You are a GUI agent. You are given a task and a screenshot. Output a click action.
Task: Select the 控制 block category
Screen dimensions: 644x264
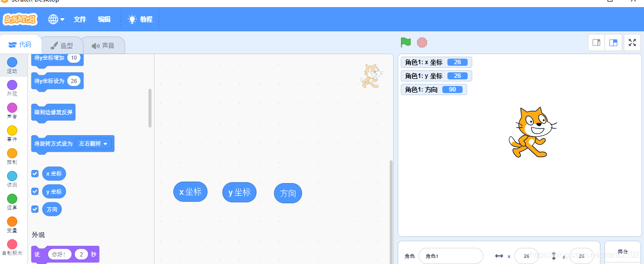tap(12, 156)
